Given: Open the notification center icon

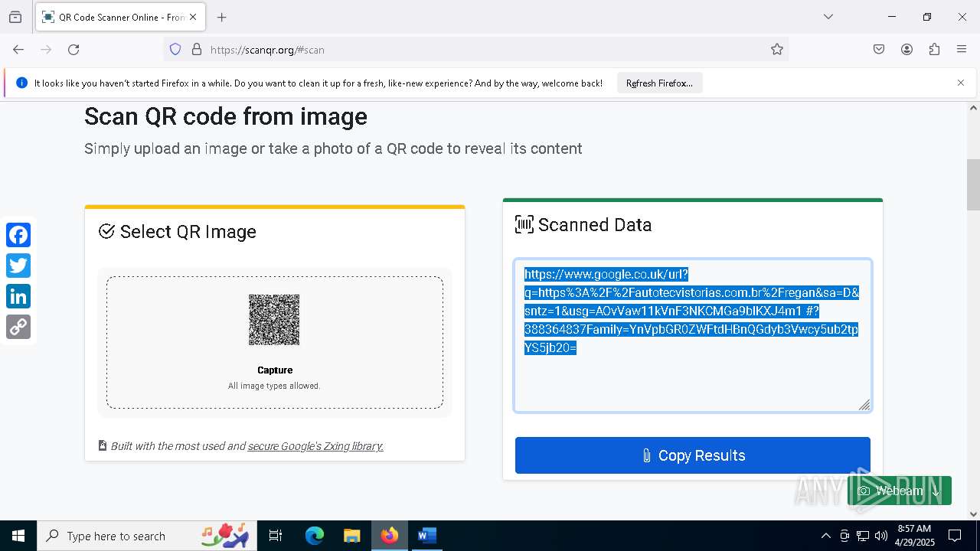Looking at the screenshot, I should [x=955, y=536].
